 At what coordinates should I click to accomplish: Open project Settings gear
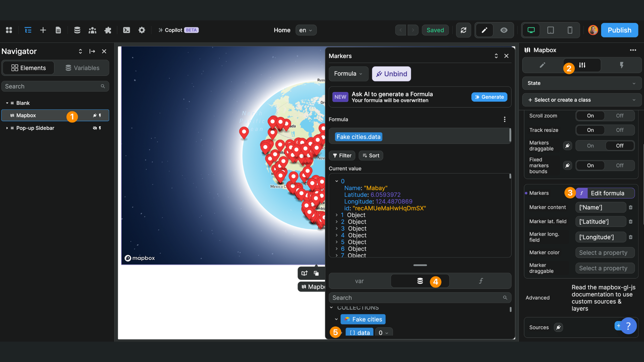click(x=142, y=30)
